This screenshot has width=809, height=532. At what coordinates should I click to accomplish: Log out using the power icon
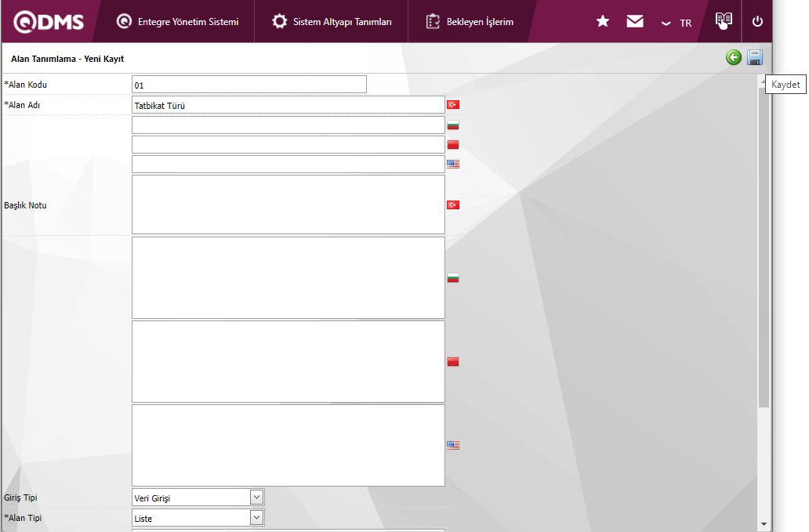coord(756,22)
